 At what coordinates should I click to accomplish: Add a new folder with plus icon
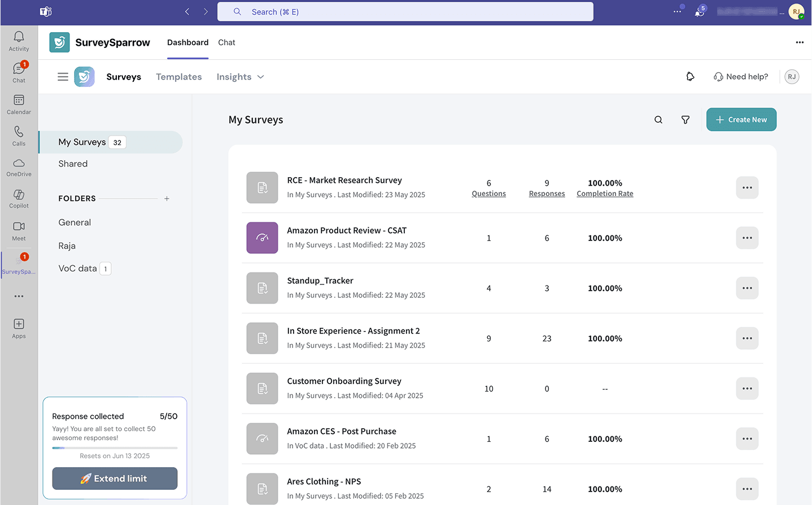(x=167, y=199)
